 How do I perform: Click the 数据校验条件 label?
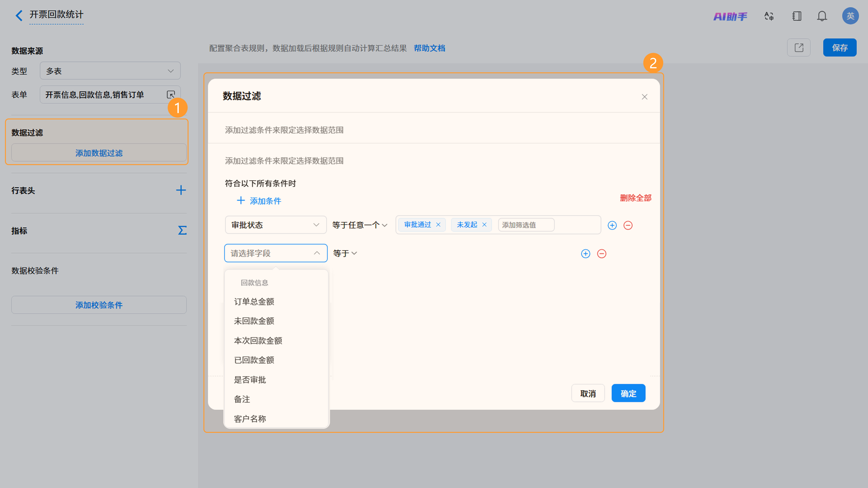click(x=35, y=271)
